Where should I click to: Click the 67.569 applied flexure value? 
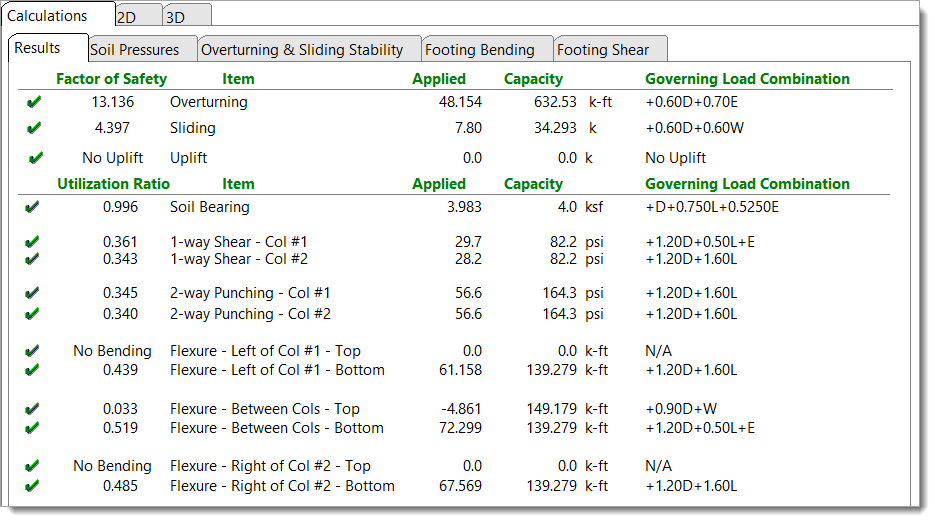coord(460,486)
